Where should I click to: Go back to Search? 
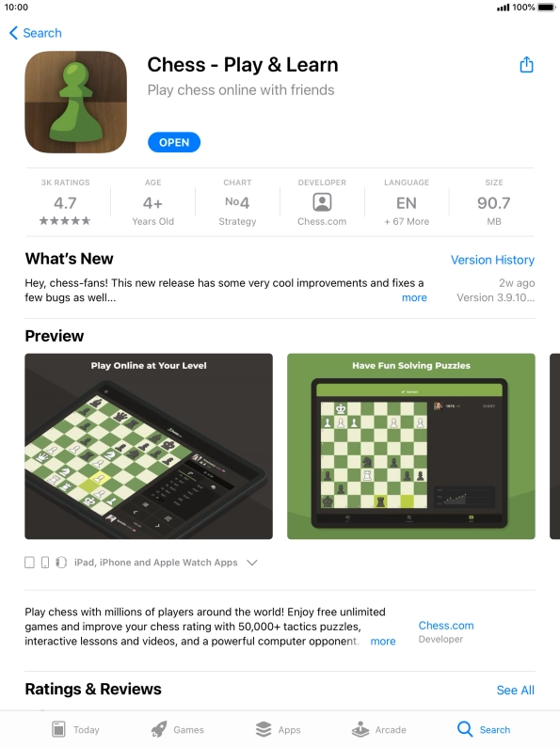(x=35, y=33)
